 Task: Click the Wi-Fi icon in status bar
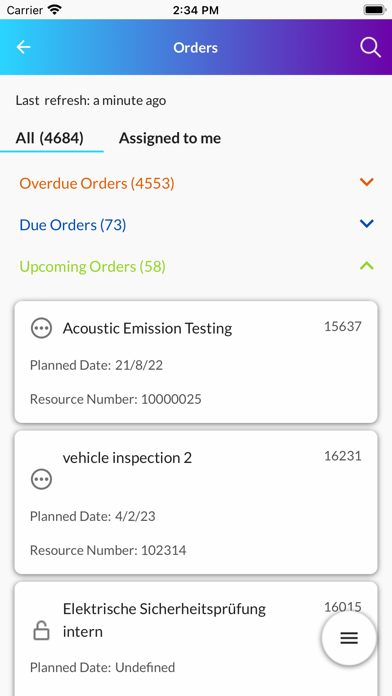pyautogui.click(x=55, y=10)
